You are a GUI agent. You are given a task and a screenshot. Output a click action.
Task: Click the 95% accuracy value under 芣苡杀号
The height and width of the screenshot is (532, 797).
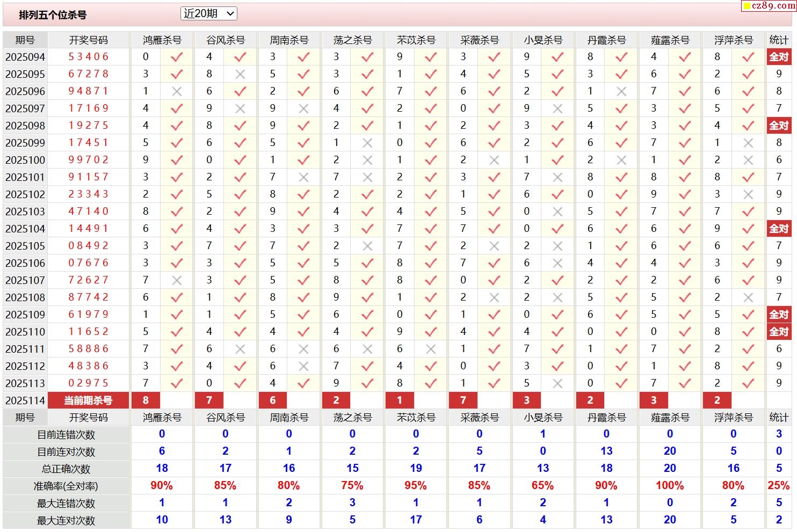click(x=416, y=486)
